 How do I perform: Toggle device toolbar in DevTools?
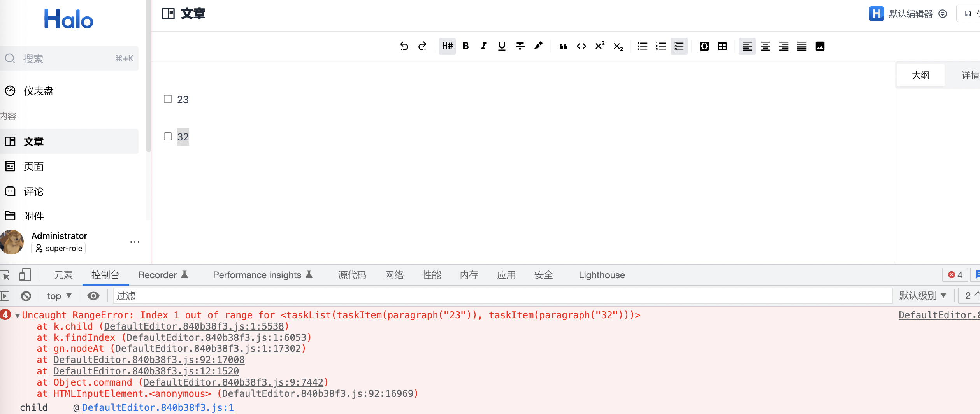coord(25,275)
